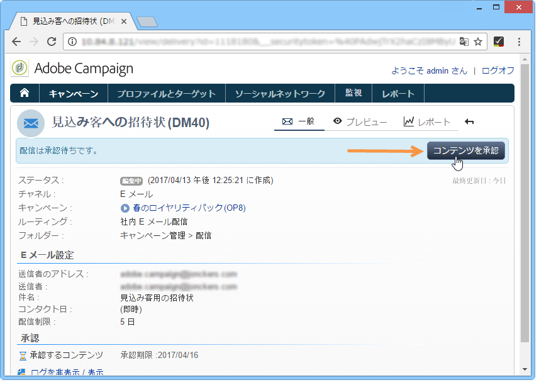Click the ログを非表示 / 表示 link
The image size is (556, 392).
pos(67,372)
